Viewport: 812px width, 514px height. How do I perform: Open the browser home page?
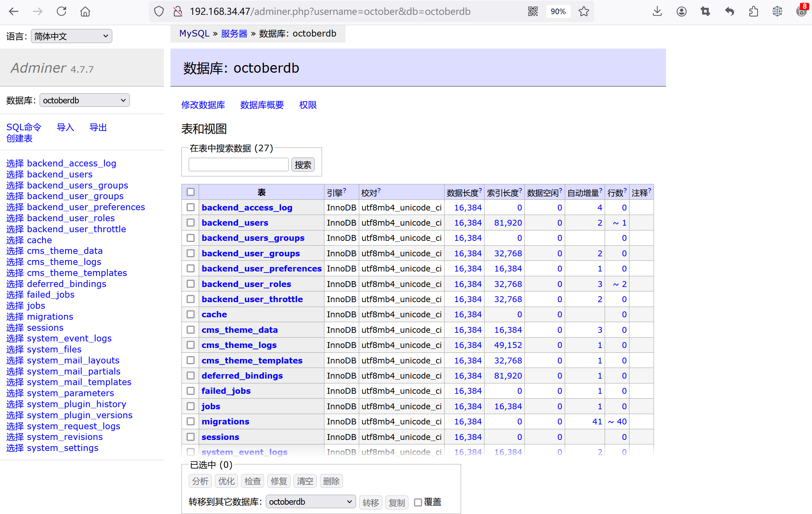(x=85, y=11)
